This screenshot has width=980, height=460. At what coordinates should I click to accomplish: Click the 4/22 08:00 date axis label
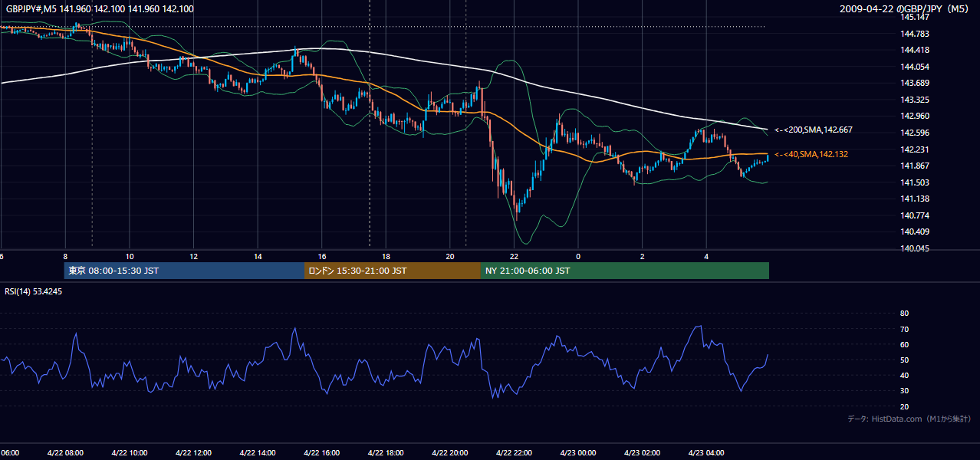(65, 452)
